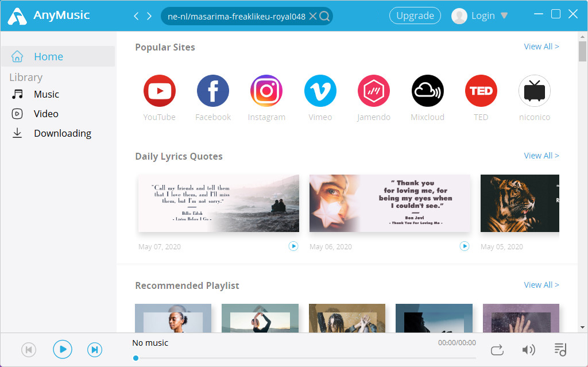This screenshot has height=367, width=588.
Task: Toggle the repeat mode icon
Action: pyautogui.click(x=497, y=350)
